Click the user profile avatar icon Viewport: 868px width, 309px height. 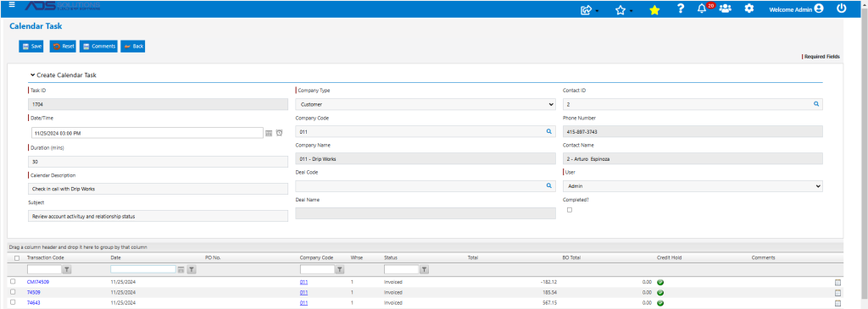point(819,8)
